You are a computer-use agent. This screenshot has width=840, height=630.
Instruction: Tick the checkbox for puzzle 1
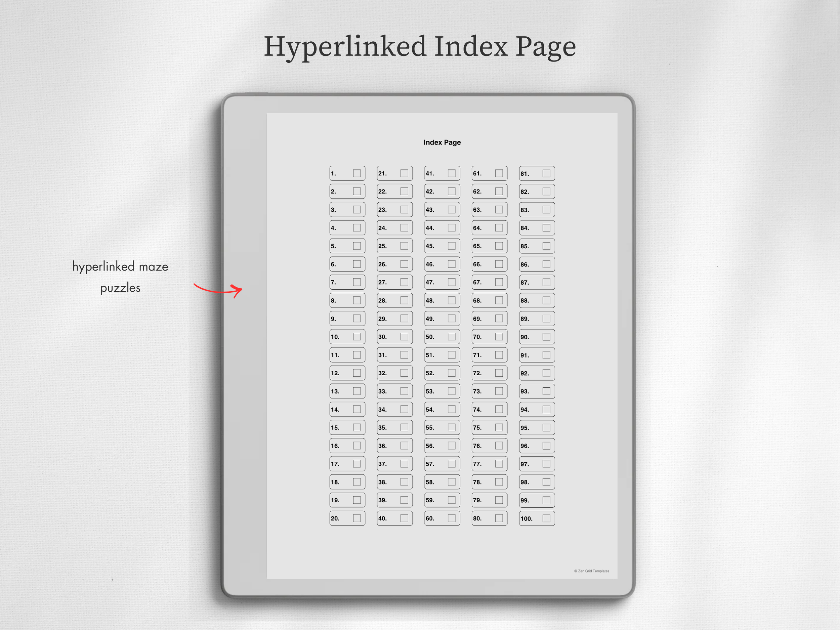coord(356,173)
